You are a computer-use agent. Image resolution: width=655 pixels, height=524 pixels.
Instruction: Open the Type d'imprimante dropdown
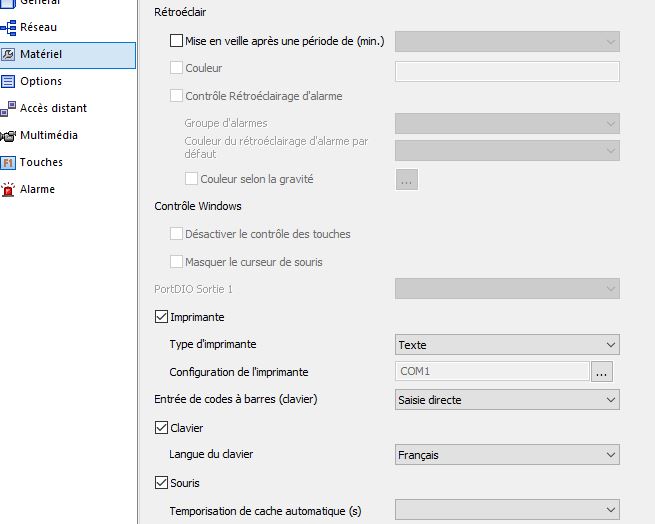(507, 345)
